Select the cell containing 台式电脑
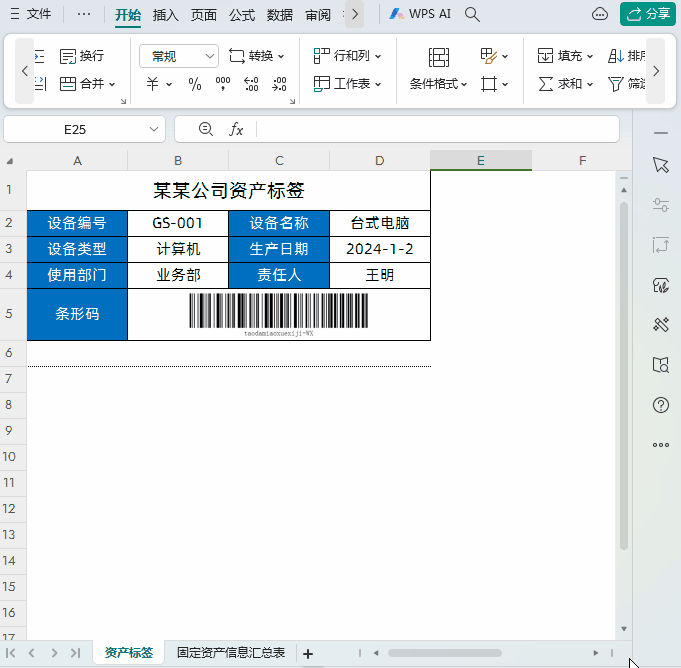The image size is (681, 668). point(380,223)
